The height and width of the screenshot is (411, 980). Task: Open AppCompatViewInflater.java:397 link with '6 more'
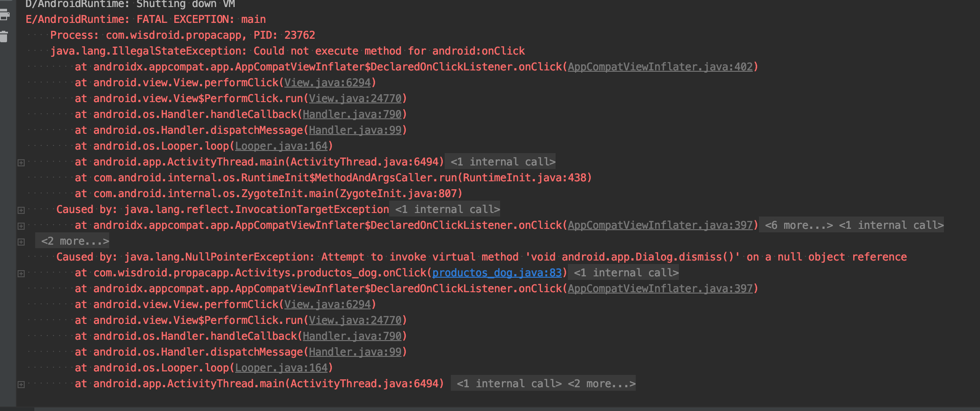(660, 225)
